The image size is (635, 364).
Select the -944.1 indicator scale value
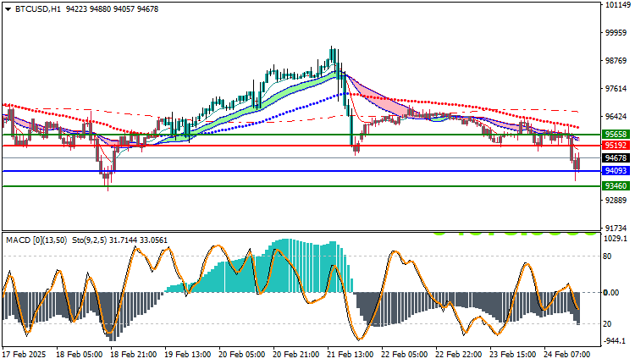(x=616, y=341)
